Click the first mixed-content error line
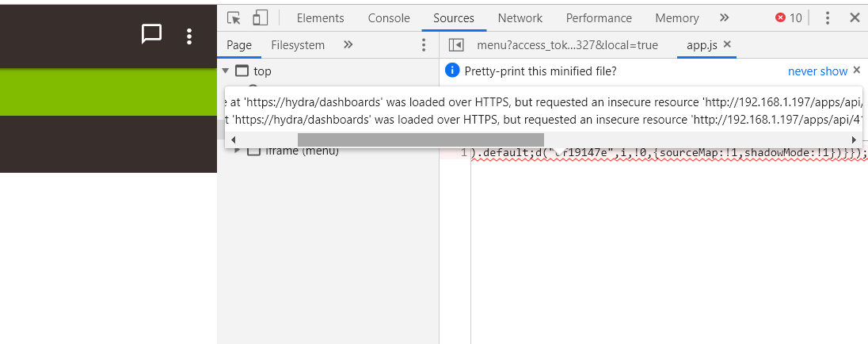The image size is (868, 344). pos(543,102)
